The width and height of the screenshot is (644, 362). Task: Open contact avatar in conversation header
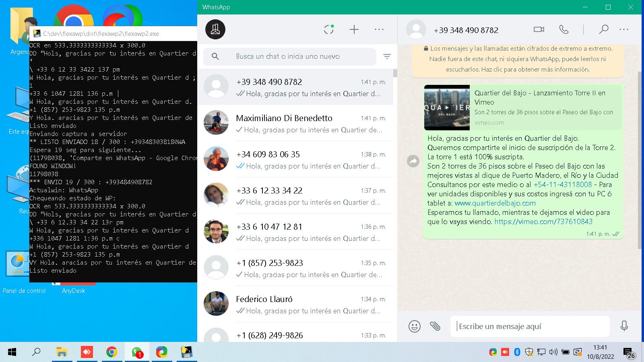[x=416, y=29]
